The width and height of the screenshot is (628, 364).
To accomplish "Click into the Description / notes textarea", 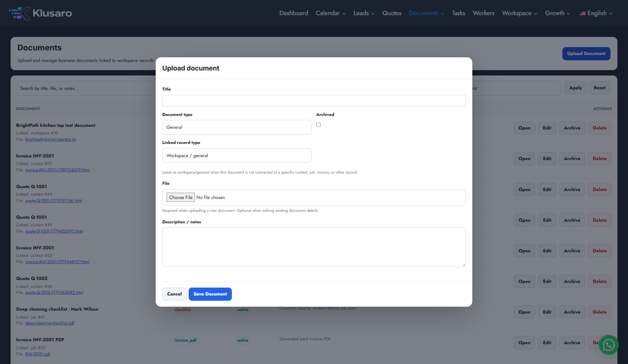I will click(314, 247).
